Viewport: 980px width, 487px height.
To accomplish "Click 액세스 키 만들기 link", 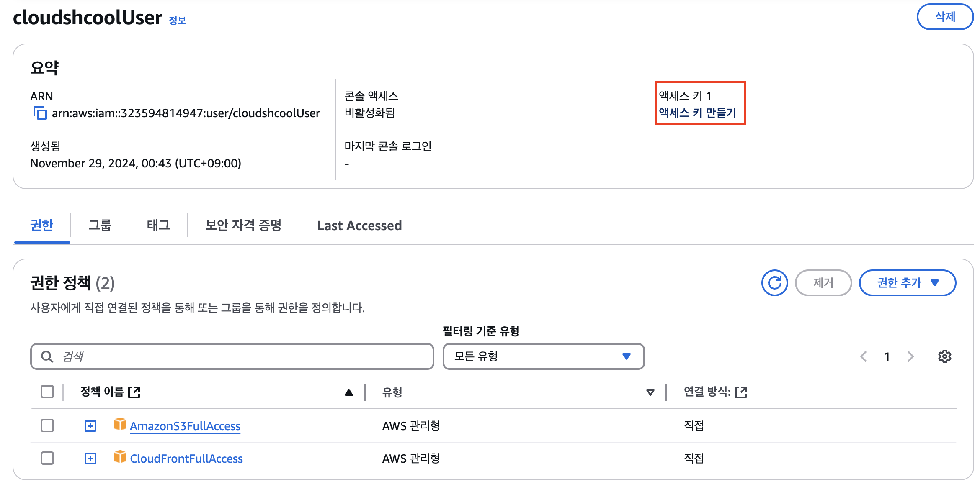I will (697, 113).
